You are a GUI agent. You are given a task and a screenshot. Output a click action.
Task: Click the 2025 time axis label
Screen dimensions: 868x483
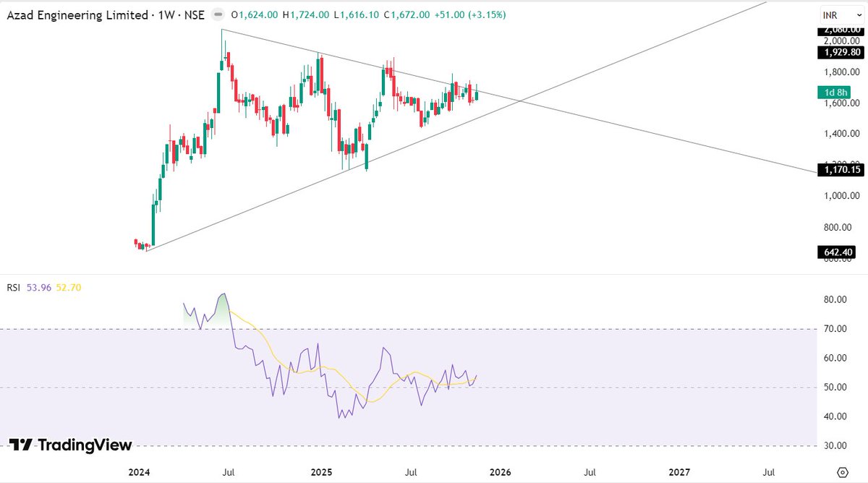pyautogui.click(x=321, y=472)
